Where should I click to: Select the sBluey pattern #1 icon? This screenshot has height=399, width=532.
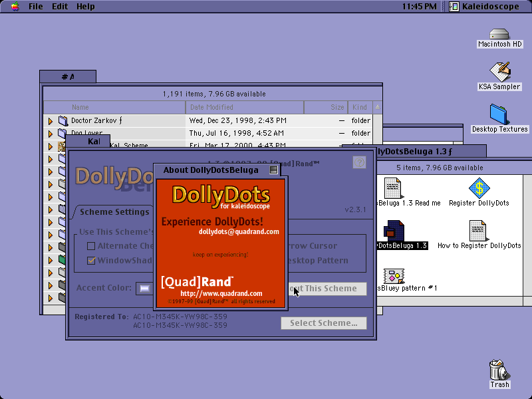tap(394, 276)
